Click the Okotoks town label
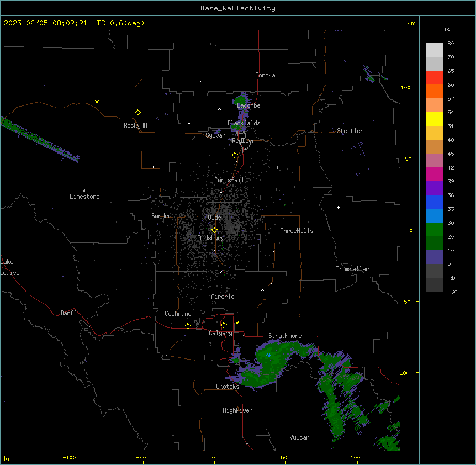The height and width of the screenshot is (465, 476). coord(228,387)
